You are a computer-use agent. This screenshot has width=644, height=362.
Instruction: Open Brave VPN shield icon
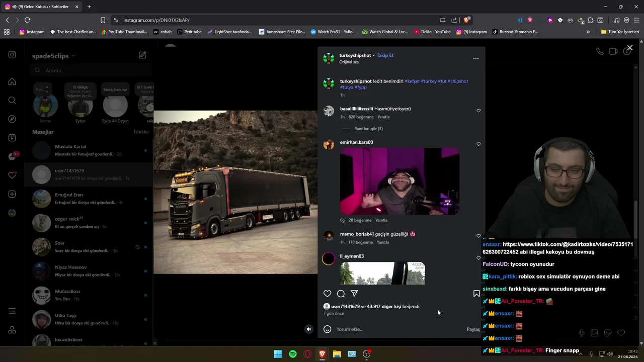[x=626, y=20]
